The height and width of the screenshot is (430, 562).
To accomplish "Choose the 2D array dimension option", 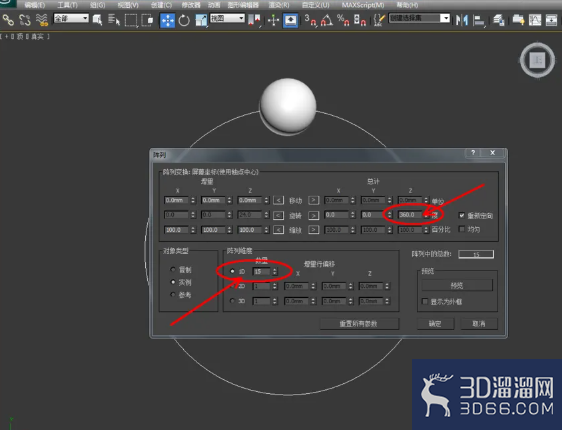I will click(232, 286).
